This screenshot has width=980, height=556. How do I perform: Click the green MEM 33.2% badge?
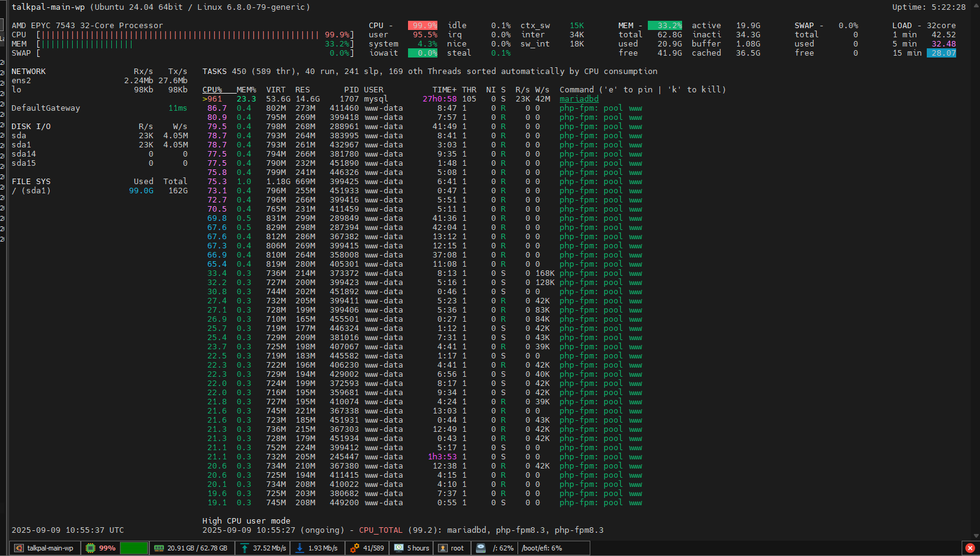click(665, 26)
